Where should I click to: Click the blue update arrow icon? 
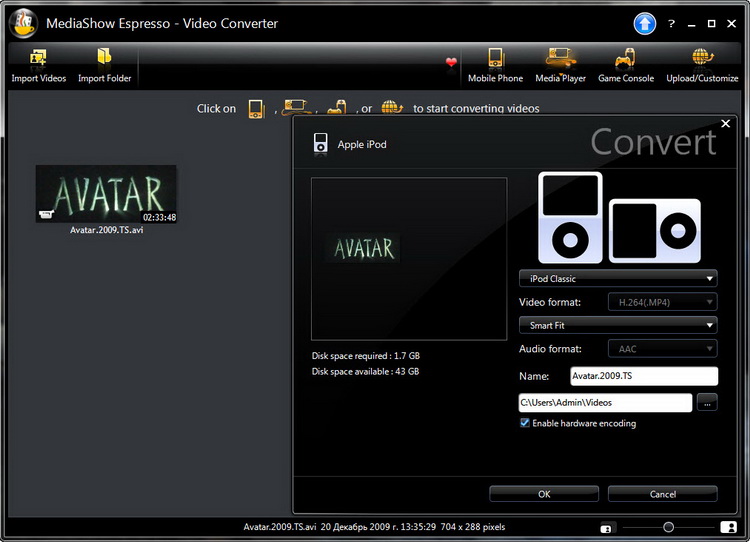click(x=646, y=23)
